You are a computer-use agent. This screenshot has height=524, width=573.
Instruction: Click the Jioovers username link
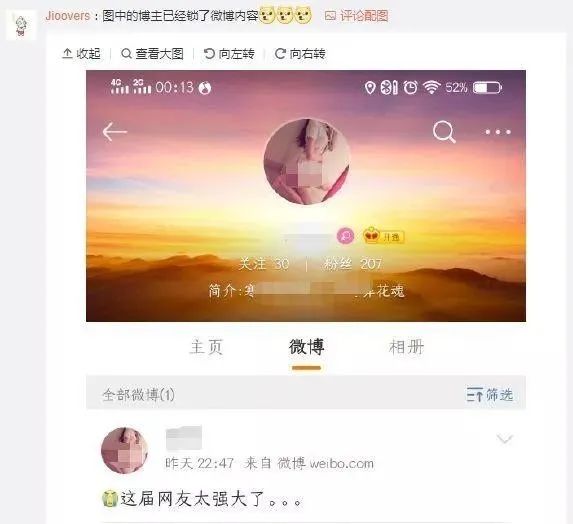68,16
